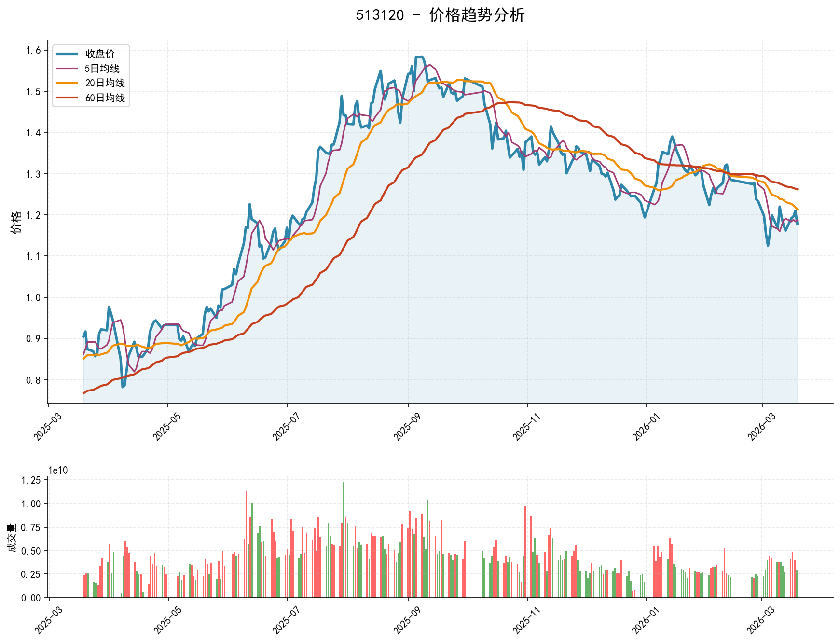Click the blue 收盘价 legend line swatch
Image resolution: width=840 pixels, height=643 pixels.
coord(67,54)
